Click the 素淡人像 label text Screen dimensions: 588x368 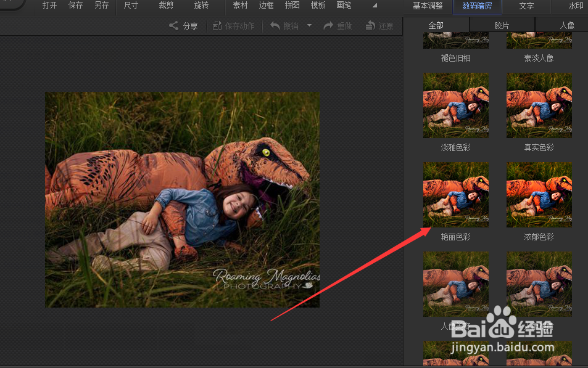tap(539, 58)
